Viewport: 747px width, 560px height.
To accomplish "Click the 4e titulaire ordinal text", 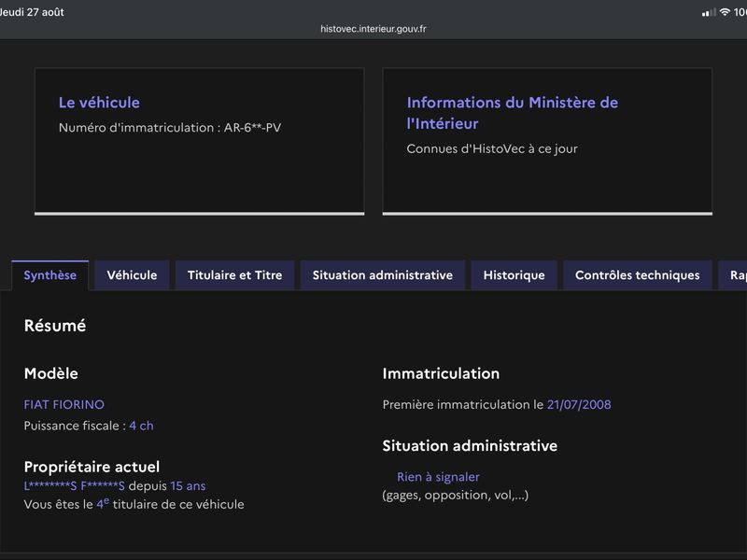I will (x=103, y=504).
